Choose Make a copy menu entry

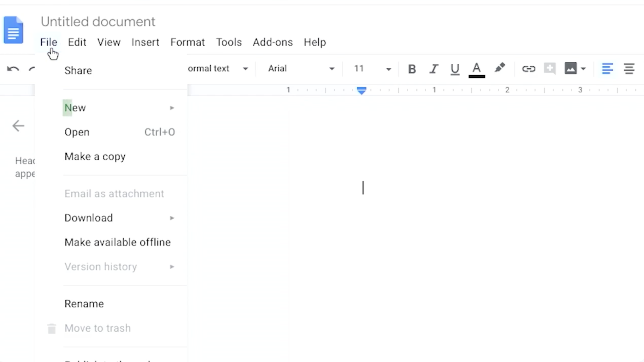[95, 156]
